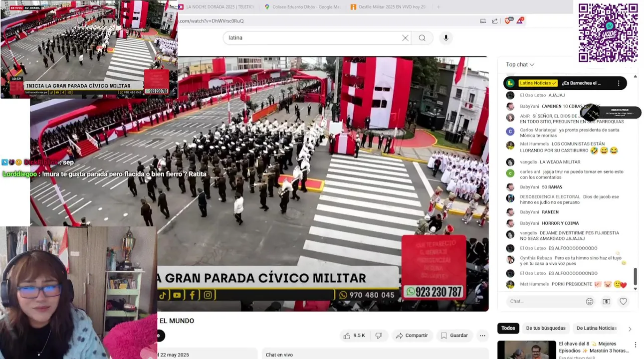
Task: Clear the 'latina' search text with X
Action: (x=405, y=38)
